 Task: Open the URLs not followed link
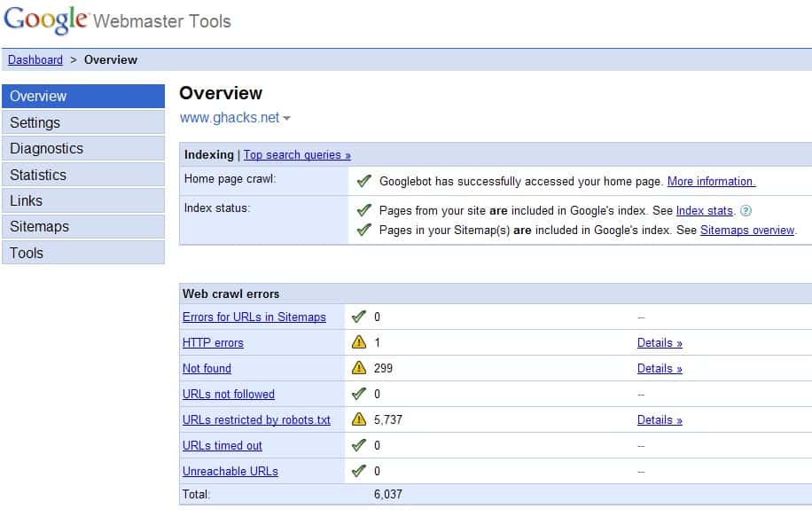[x=229, y=395]
